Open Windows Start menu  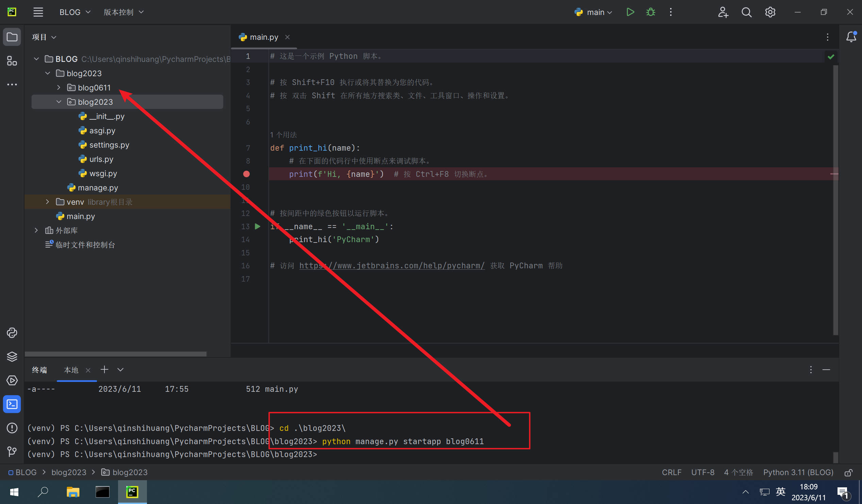14,492
